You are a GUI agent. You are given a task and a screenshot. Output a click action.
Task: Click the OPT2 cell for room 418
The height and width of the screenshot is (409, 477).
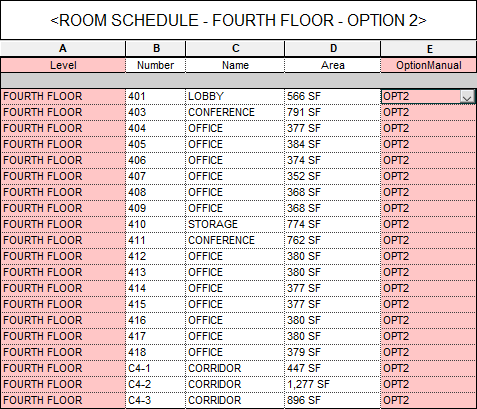429,353
